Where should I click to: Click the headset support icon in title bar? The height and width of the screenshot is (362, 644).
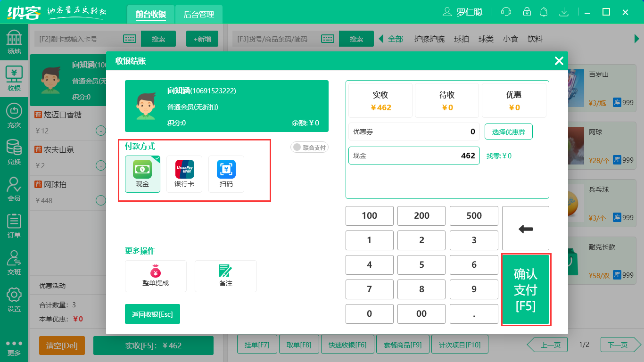point(506,12)
